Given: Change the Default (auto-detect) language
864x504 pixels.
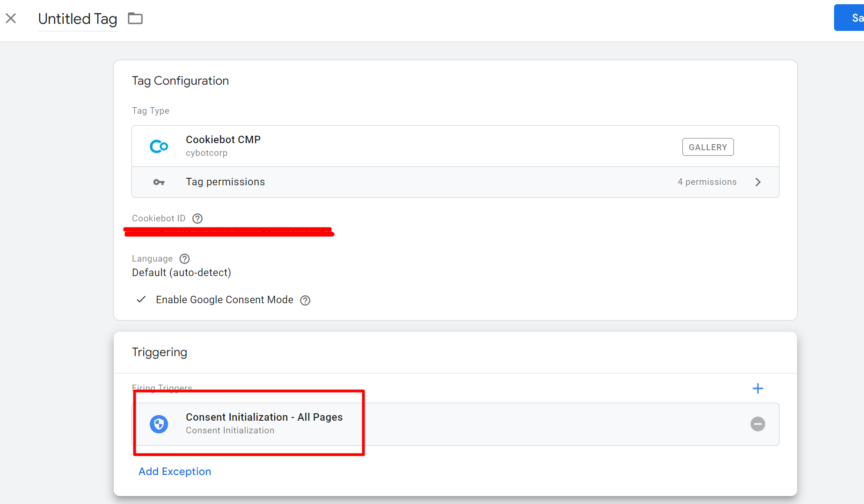Looking at the screenshot, I should pyautogui.click(x=181, y=273).
